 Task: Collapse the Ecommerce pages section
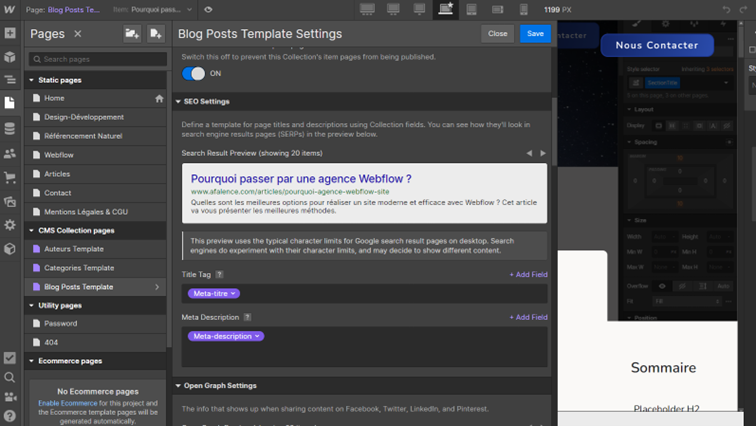pyautogui.click(x=31, y=361)
